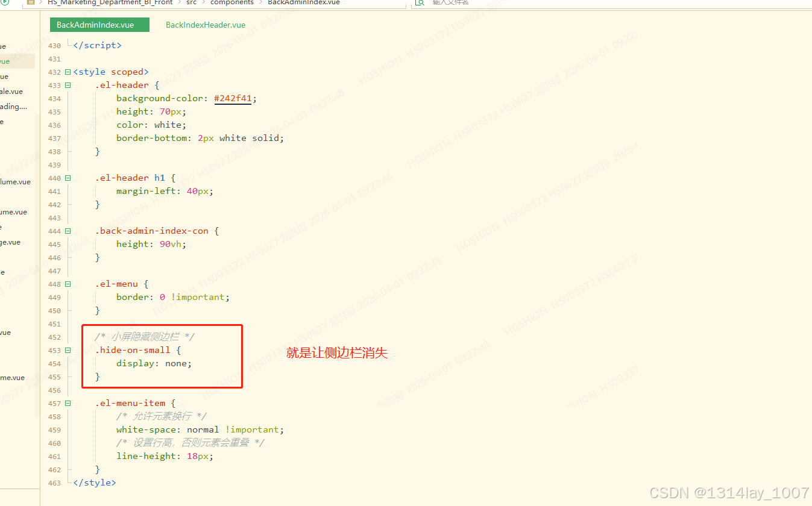Click the 设置行高 comment line
The image size is (812, 506).
click(190, 443)
